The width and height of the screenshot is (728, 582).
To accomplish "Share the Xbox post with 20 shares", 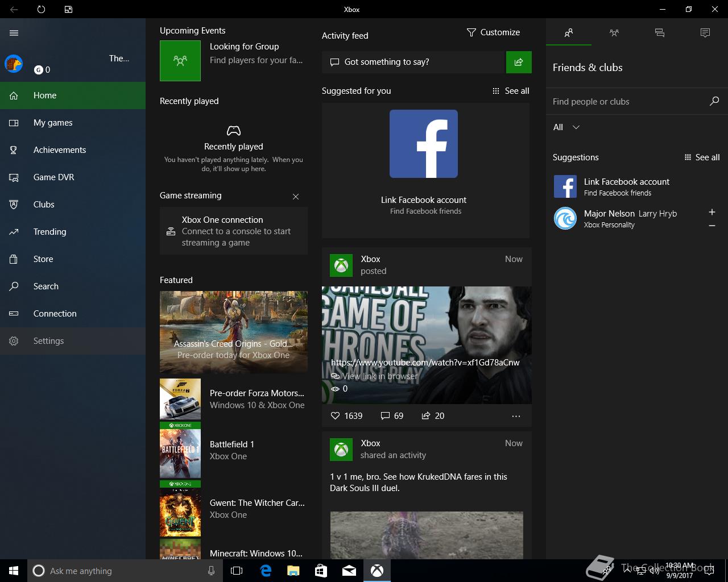I will (x=433, y=416).
